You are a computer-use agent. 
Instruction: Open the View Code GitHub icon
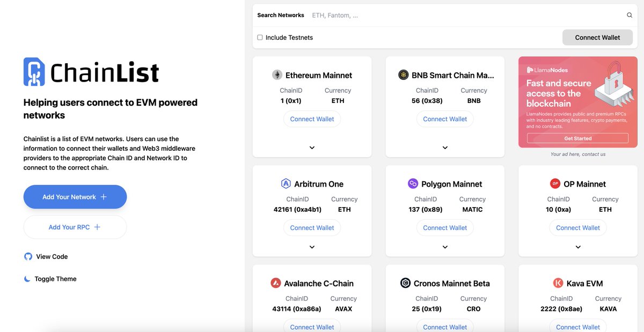click(28, 256)
